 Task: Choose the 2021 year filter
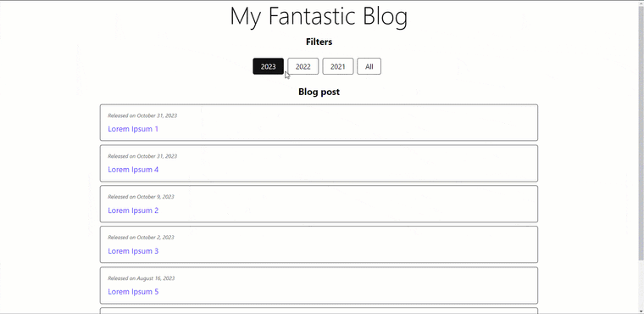point(338,66)
